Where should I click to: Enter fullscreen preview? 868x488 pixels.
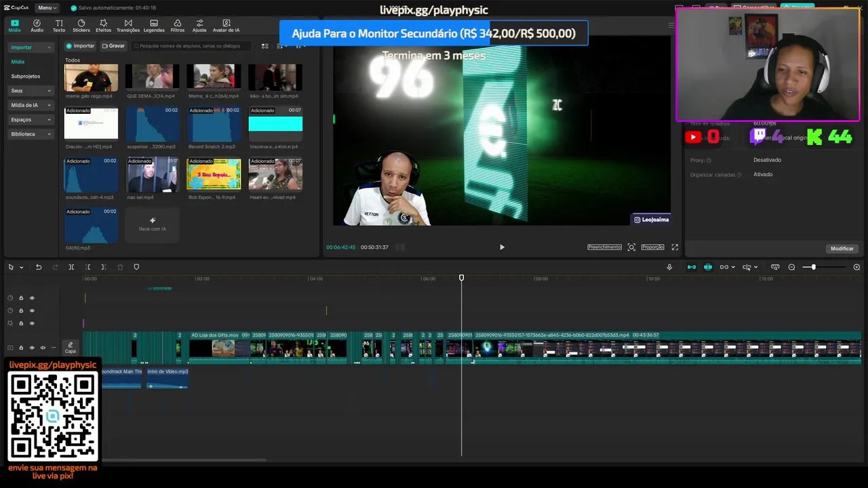(x=675, y=247)
